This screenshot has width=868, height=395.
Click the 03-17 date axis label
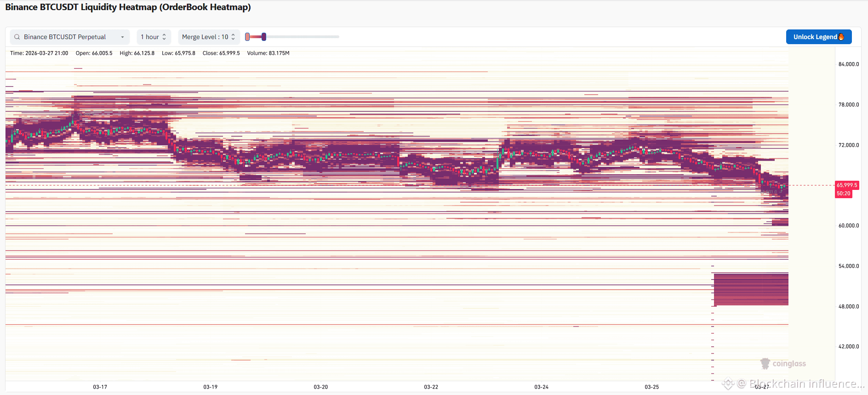point(100,387)
